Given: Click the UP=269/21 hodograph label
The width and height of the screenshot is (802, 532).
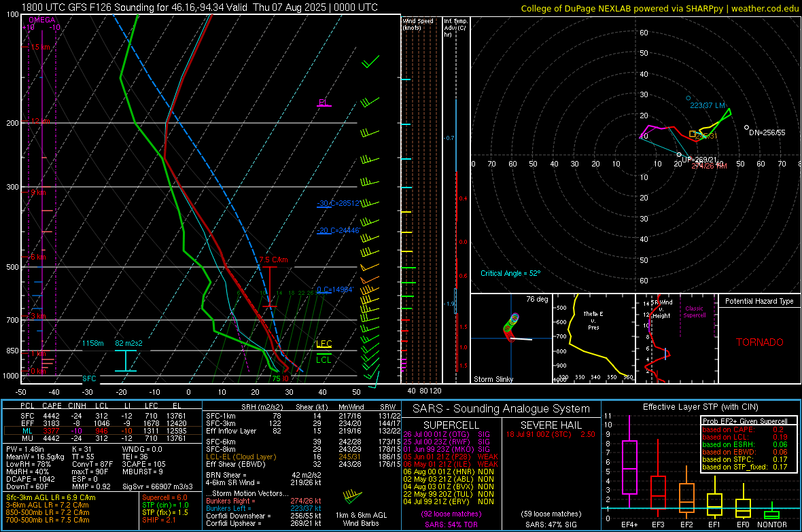Looking at the screenshot, I should [x=699, y=160].
